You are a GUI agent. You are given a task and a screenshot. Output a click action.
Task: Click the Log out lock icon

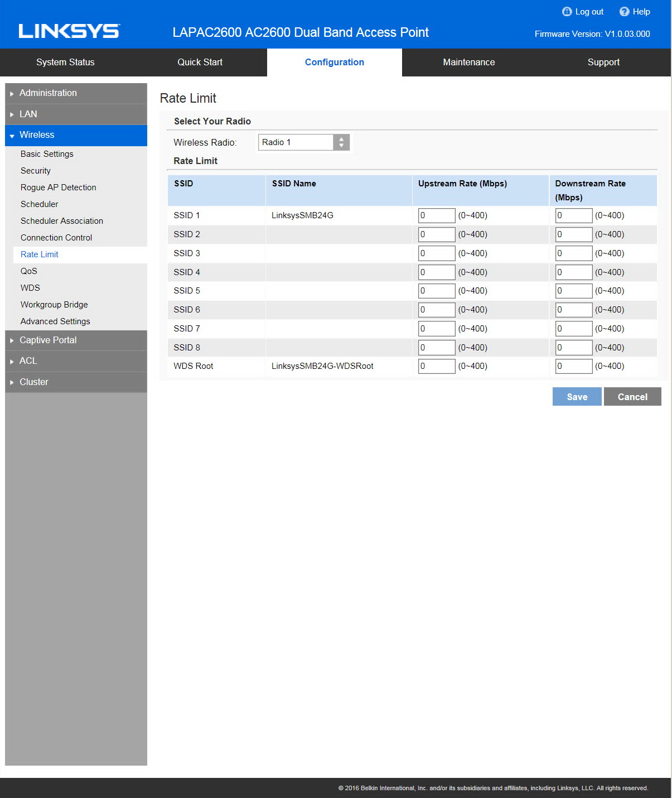(x=567, y=12)
